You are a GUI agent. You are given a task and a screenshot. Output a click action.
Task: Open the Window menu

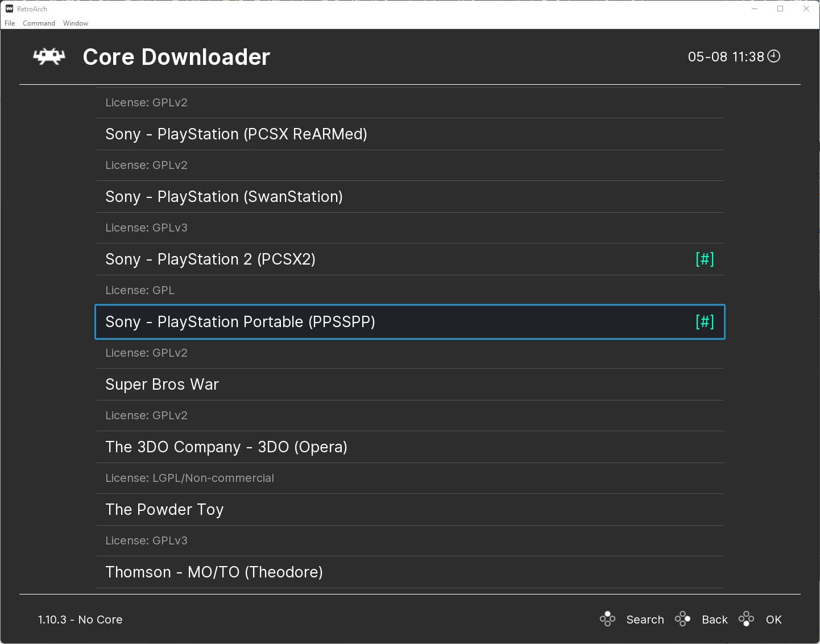pos(75,23)
